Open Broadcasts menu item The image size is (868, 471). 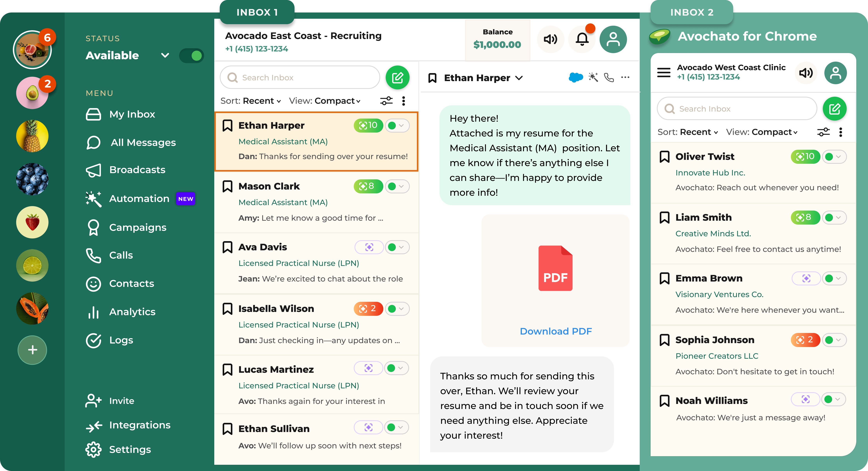(x=125, y=170)
